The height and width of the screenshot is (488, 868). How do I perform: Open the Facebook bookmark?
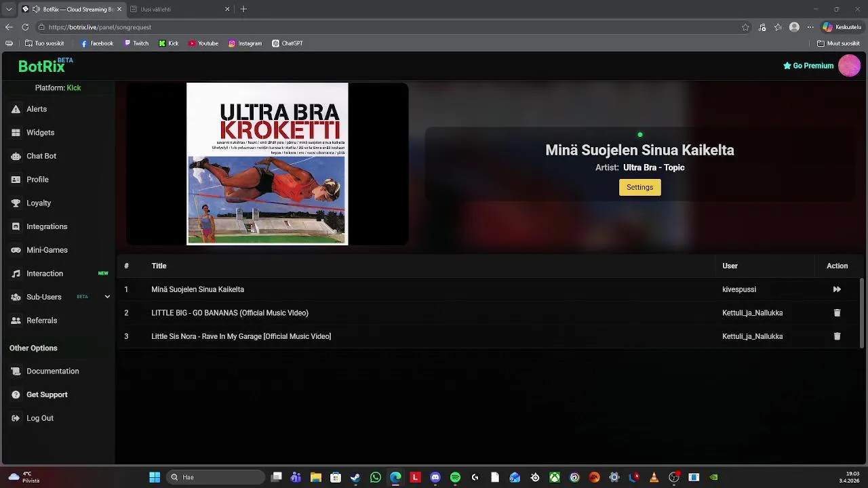point(97,43)
